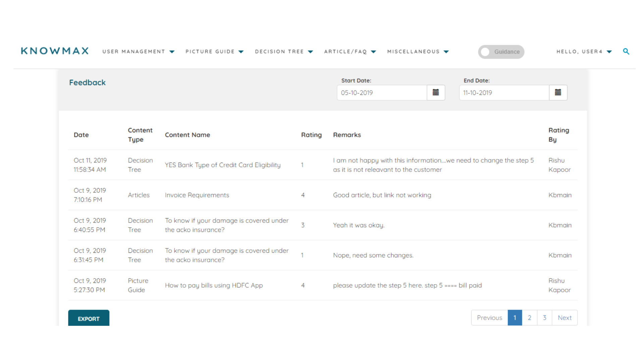Screen dimensions: 644x362
Task: Click remark 'Yeah it was okay.'
Action: click(x=359, y=225)
